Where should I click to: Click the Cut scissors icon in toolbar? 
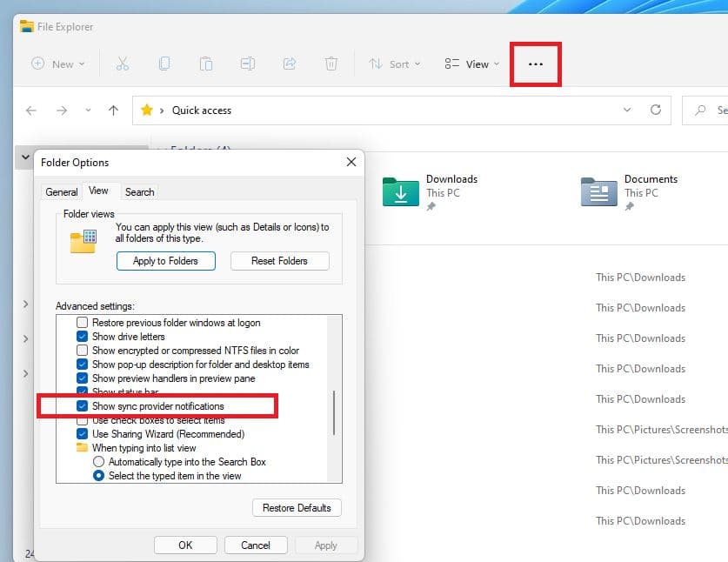tap(122, 64)
